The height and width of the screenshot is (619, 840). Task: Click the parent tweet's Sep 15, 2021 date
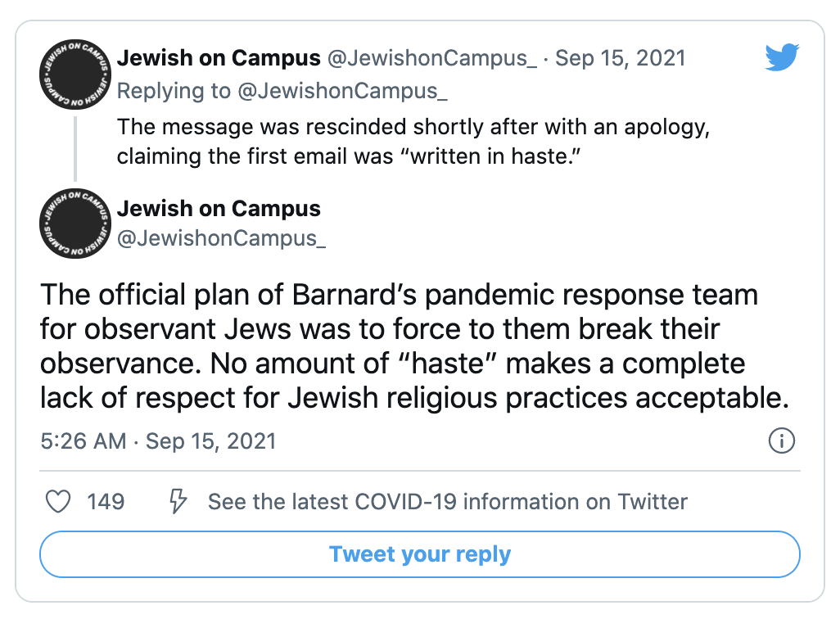tap(621, 58)
